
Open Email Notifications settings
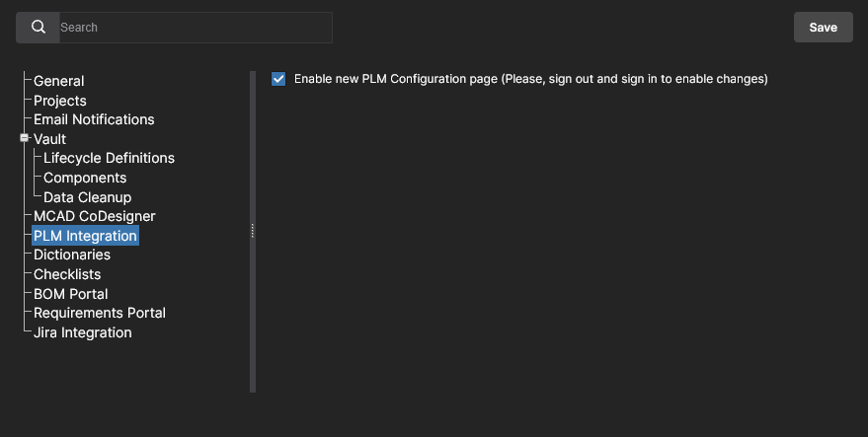coord(94,119)
